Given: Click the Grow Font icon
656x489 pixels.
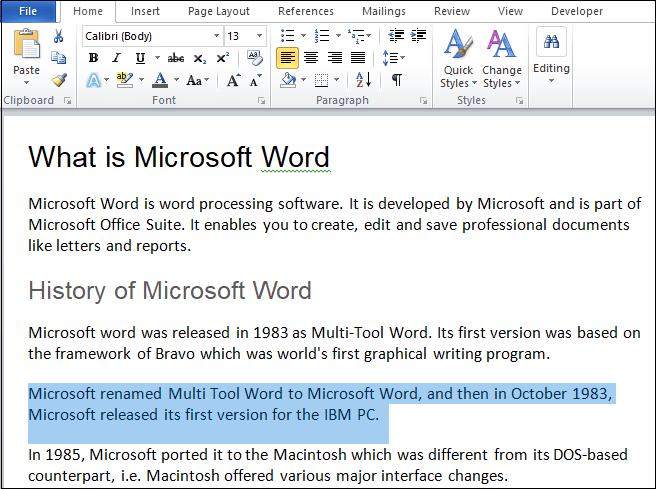Looking at the screenshot, I should click(x=233, y=79).
